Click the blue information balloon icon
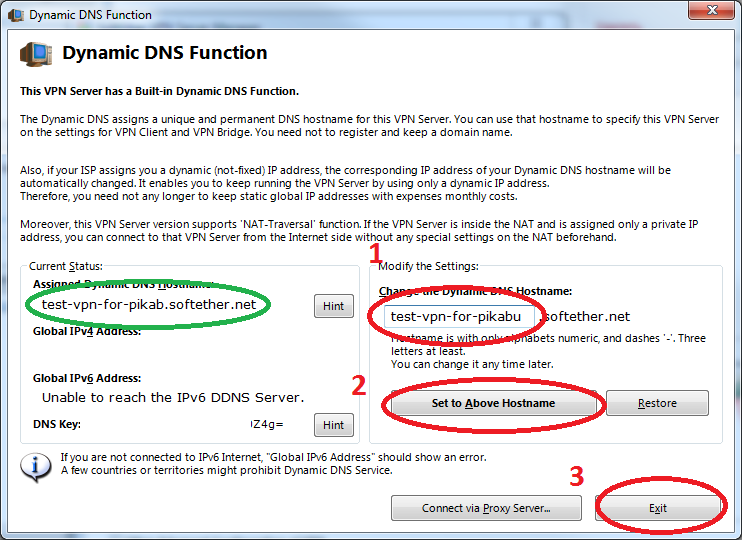Viewport: 742px width, 540px height. [x=36, y=467]
